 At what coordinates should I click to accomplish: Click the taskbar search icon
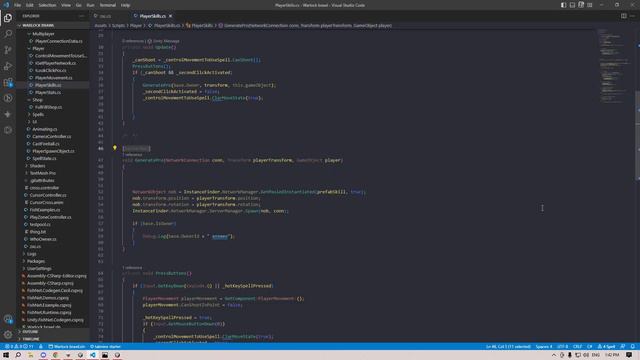pyautogui.click(x=18, y=355)
